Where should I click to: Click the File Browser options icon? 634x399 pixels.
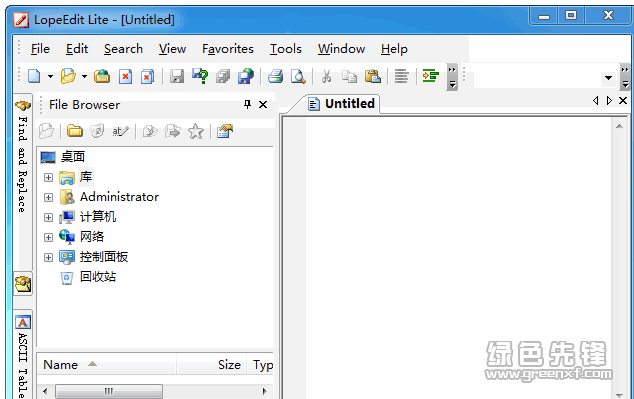tap(225, 131)
